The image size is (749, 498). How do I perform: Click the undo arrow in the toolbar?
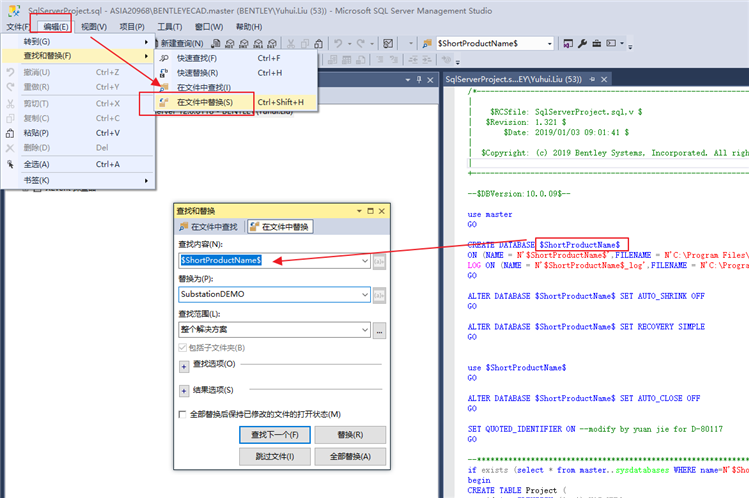[x=340, y=43]
